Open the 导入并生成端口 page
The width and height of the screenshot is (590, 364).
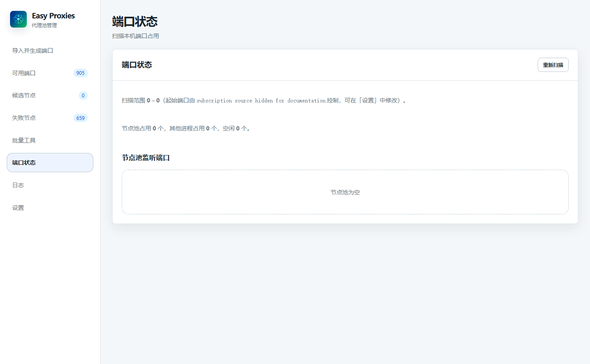pyautogui.click(x=50, y=51)
